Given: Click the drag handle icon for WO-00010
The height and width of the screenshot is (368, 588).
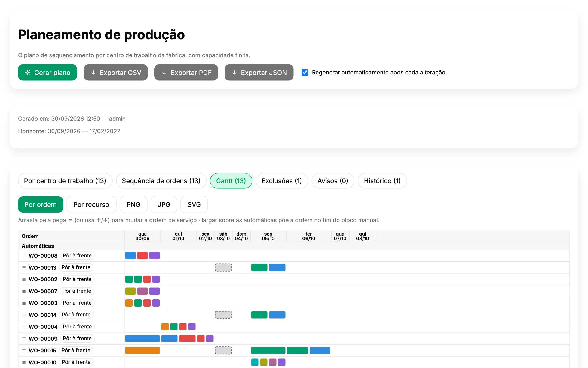Looking at the screenshot, I should 24,363.
